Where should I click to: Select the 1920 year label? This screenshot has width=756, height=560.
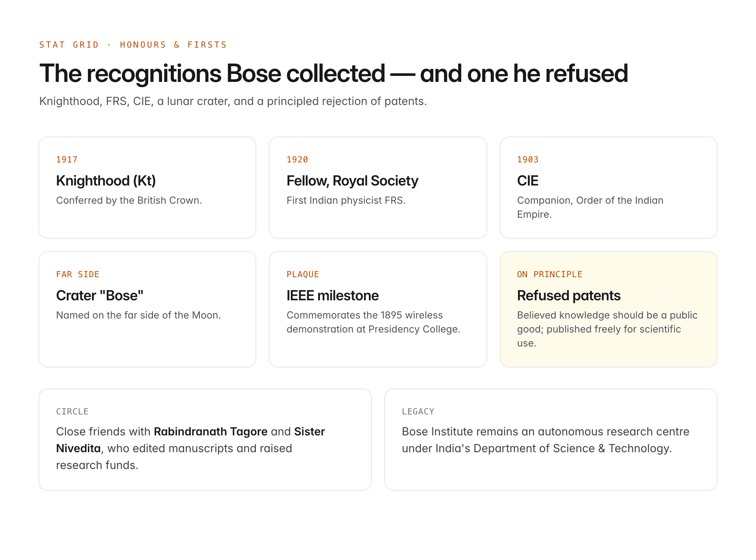(297, 160)
